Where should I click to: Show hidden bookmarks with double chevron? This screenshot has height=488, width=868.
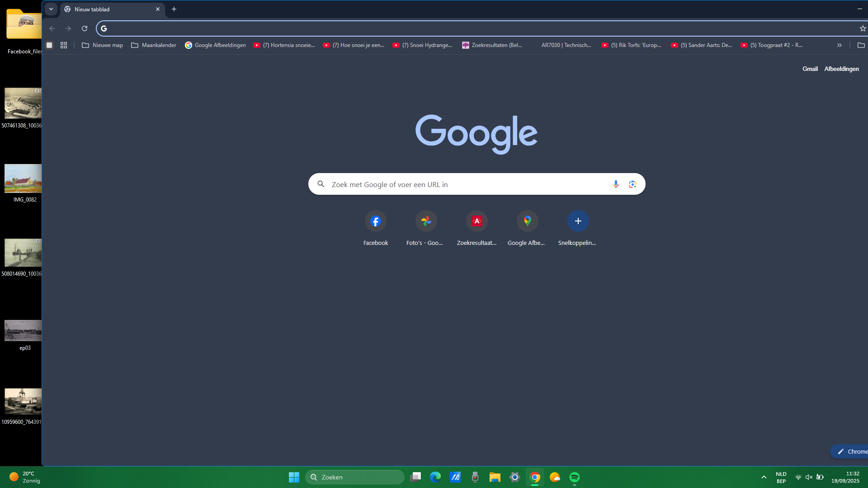(840, 45)
